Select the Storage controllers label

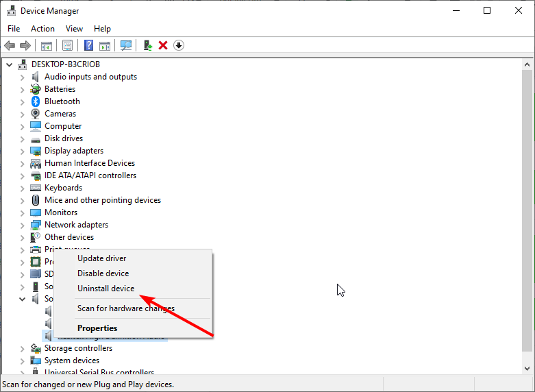coord(78,348)
